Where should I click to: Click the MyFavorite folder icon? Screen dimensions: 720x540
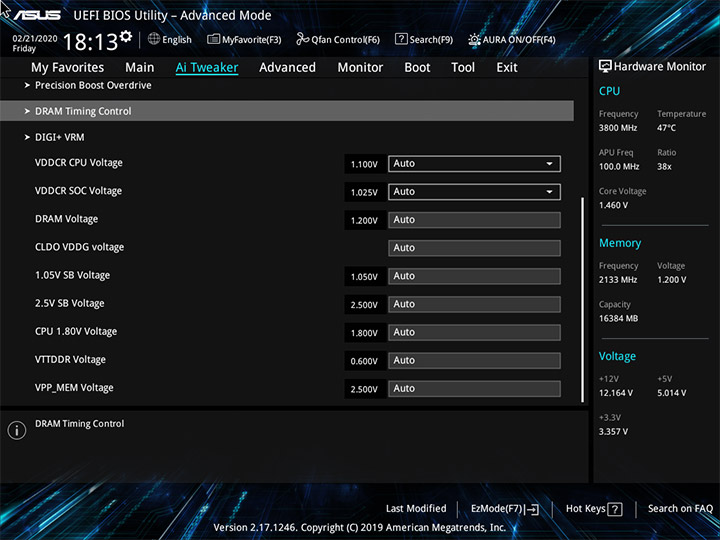coord(213,39)
